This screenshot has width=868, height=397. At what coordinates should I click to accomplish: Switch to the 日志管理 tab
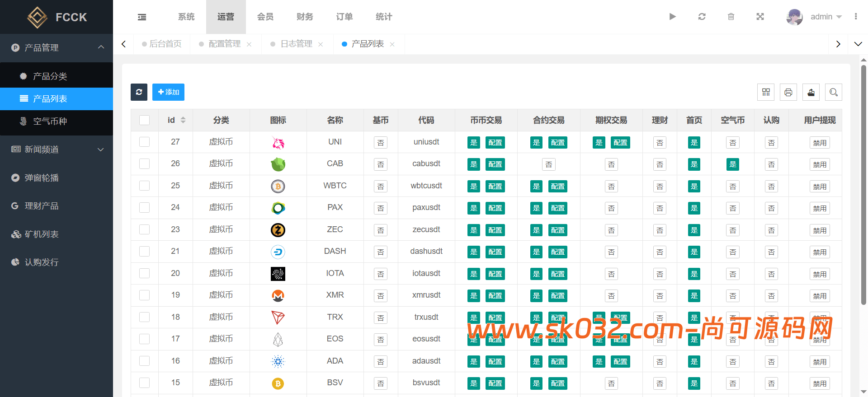[296, 44]
